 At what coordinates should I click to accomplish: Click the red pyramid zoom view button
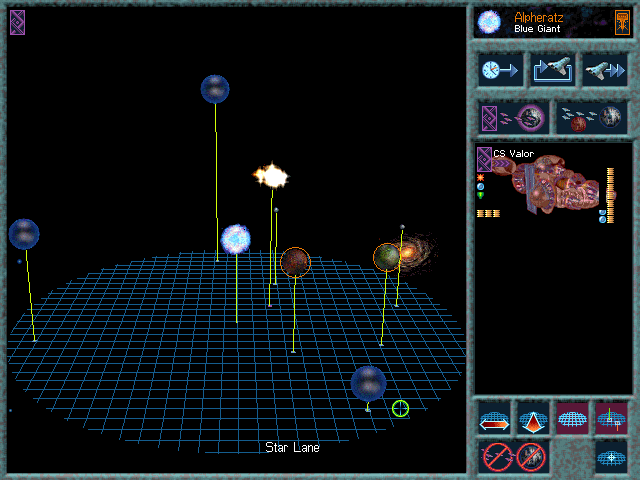coord(533,418)
